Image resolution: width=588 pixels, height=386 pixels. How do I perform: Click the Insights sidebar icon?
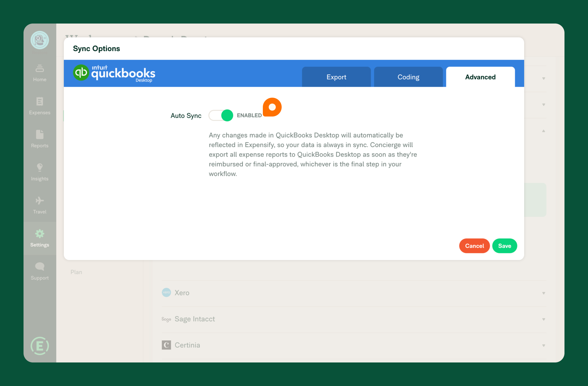click(x=40, y=168)
